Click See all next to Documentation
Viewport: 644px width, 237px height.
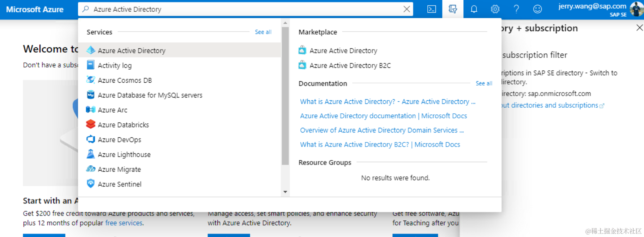(x=483, y=83)
